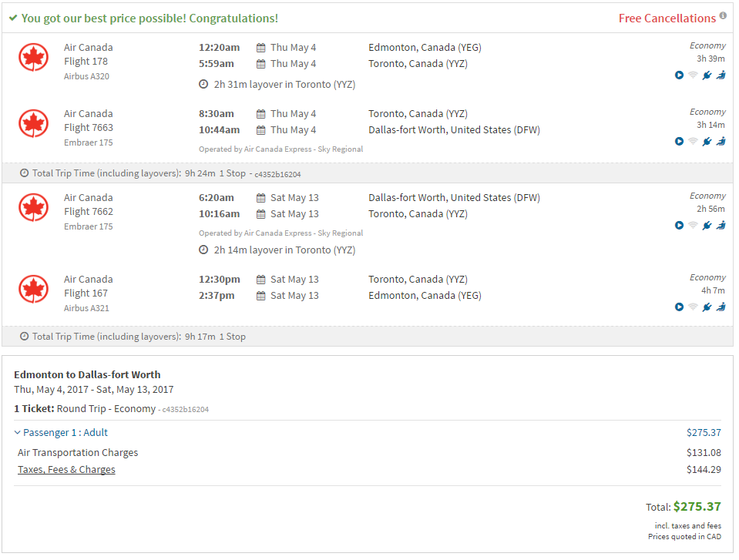
Task: Click the calendar icon next to 10:44am arrival
Action: click(x=260, y=130)
